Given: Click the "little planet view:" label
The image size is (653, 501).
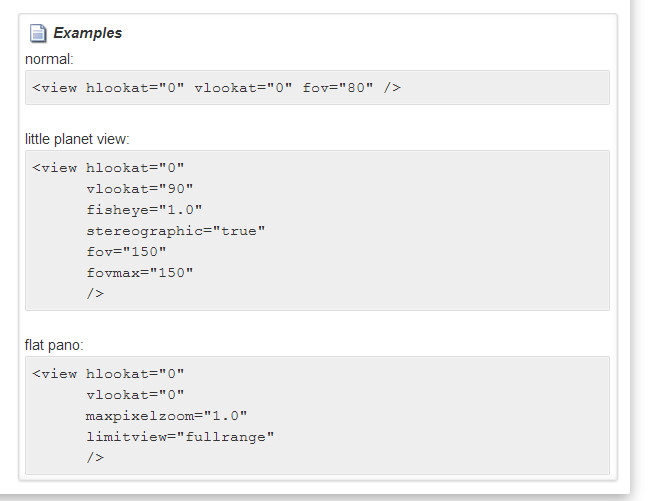Looking at the screenshot, I should (x=77, y=139).
